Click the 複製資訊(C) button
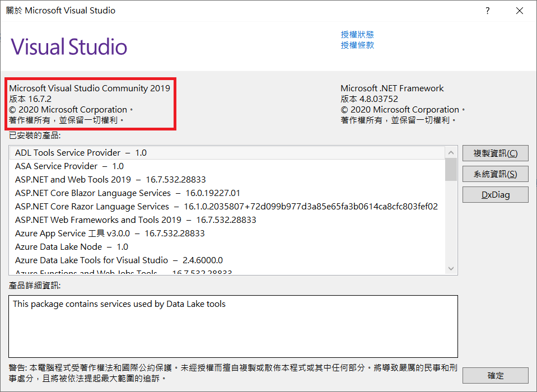 pos(495,153)
